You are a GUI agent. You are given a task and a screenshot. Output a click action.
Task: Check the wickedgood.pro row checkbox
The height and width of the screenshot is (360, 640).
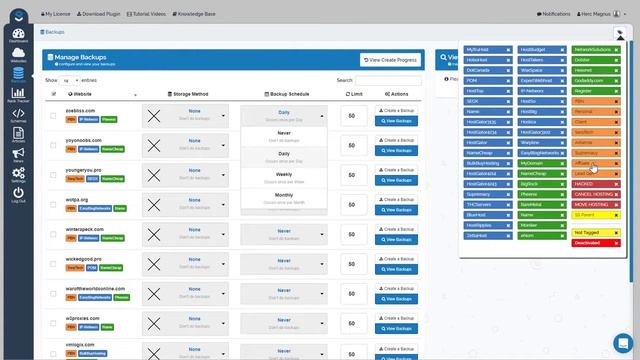53,264
